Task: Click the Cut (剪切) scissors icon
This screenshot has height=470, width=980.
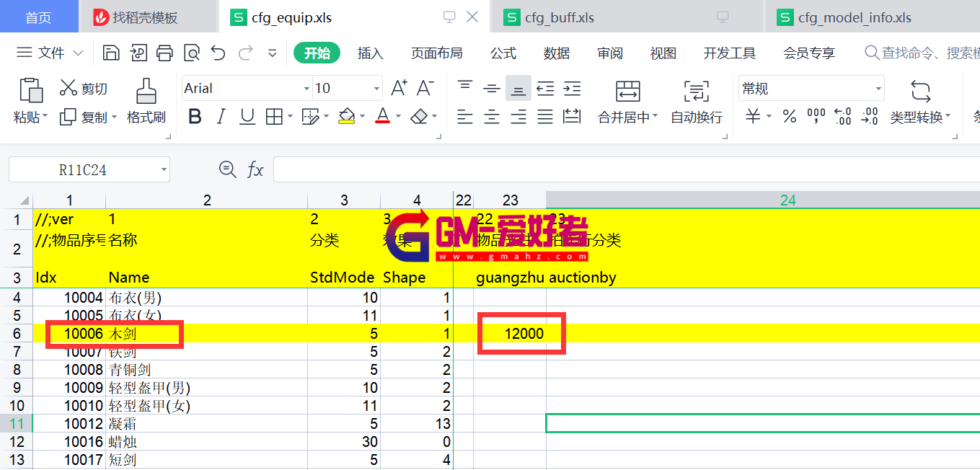Action: [69, 88]
